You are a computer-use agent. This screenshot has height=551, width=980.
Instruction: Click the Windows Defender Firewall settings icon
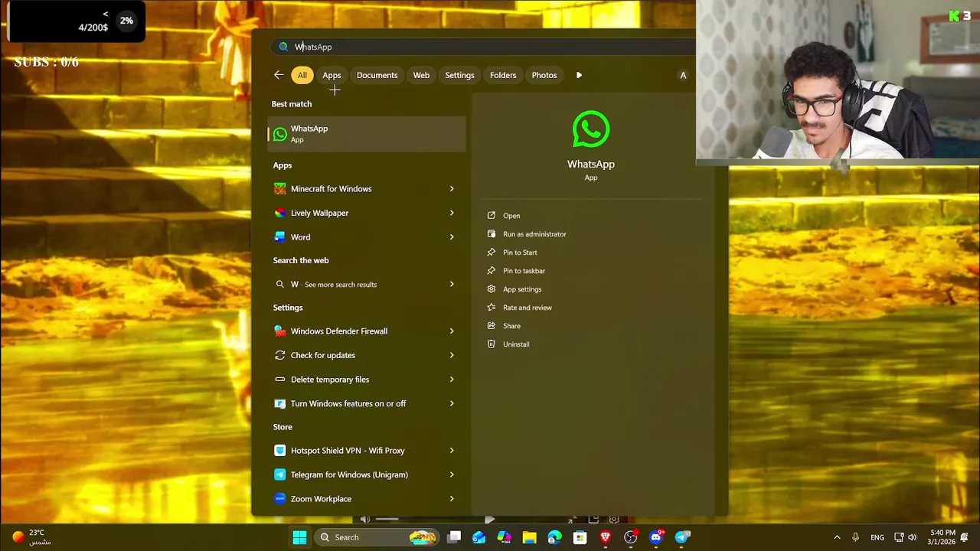(279, 331)
